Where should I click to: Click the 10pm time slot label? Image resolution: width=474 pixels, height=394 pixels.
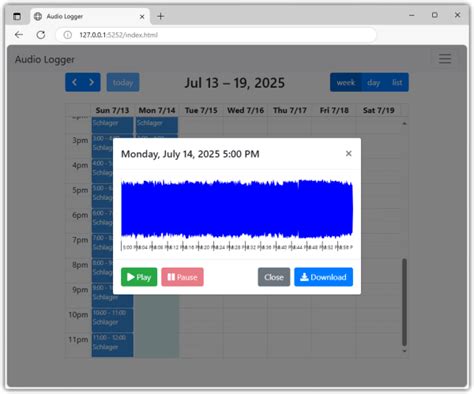(x=78, y=314)
